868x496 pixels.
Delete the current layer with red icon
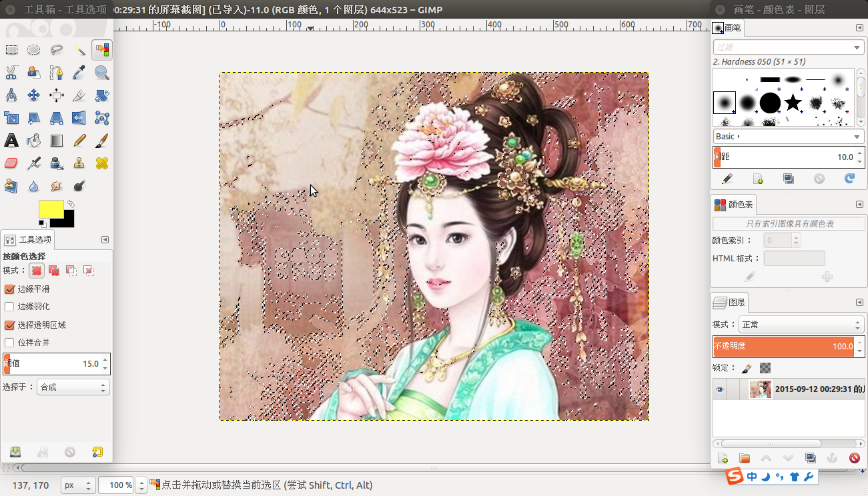[x=855, y=458]
